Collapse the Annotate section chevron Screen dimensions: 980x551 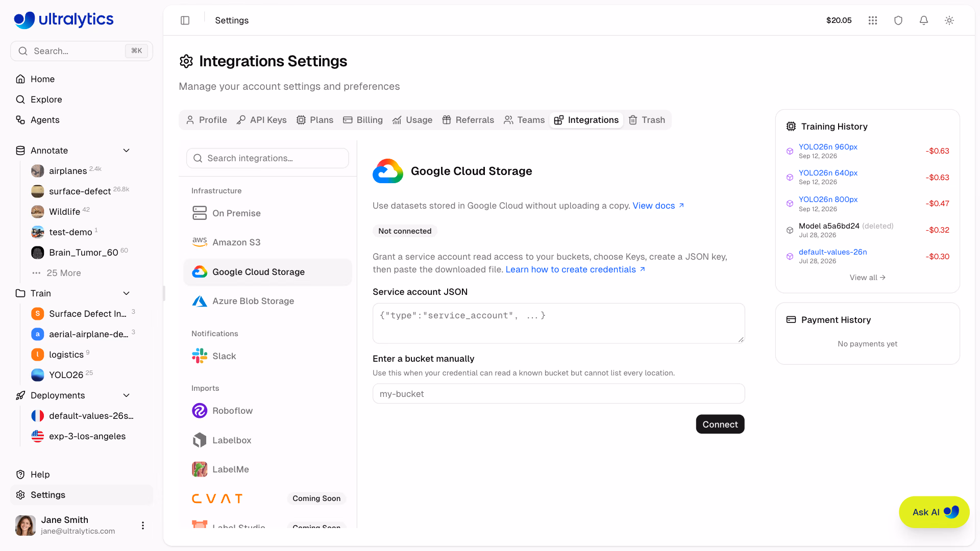(x=127, y=151)
